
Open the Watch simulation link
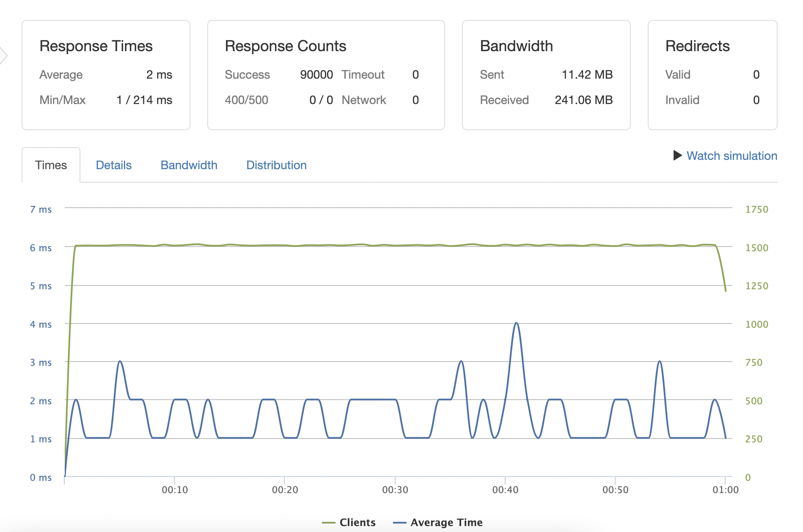pyautogui.click(x=731, y=156)
